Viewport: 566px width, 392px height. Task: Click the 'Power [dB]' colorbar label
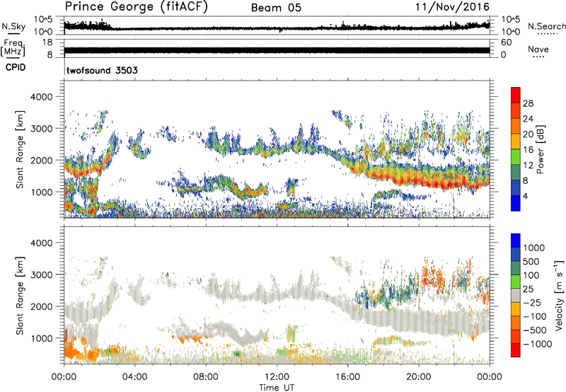point(540,149)
